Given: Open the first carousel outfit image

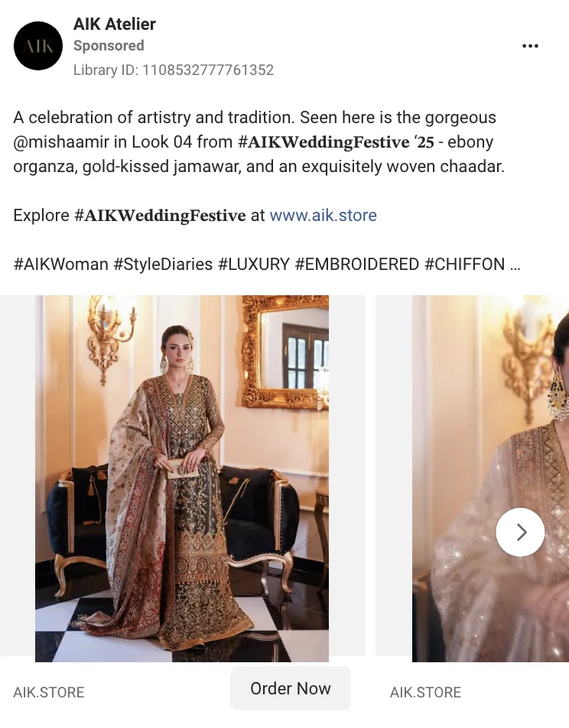Looking at the screenshot, I should 182,478.
